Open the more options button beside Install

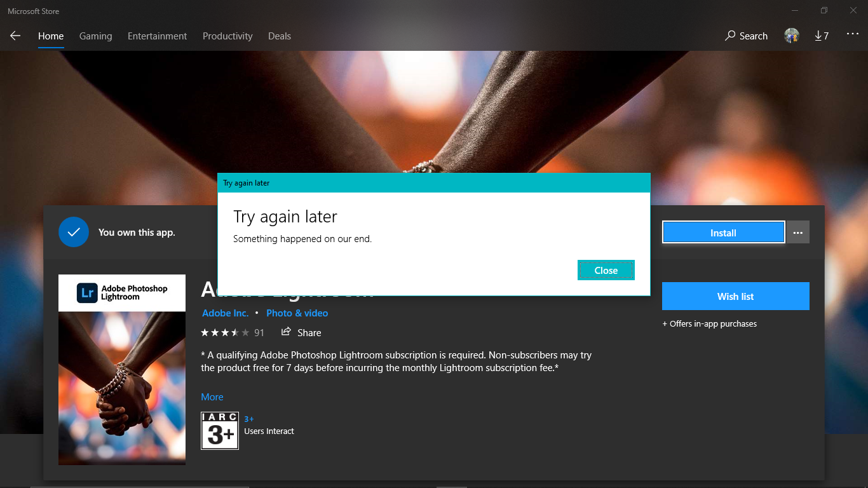click(x=798, y=233)
